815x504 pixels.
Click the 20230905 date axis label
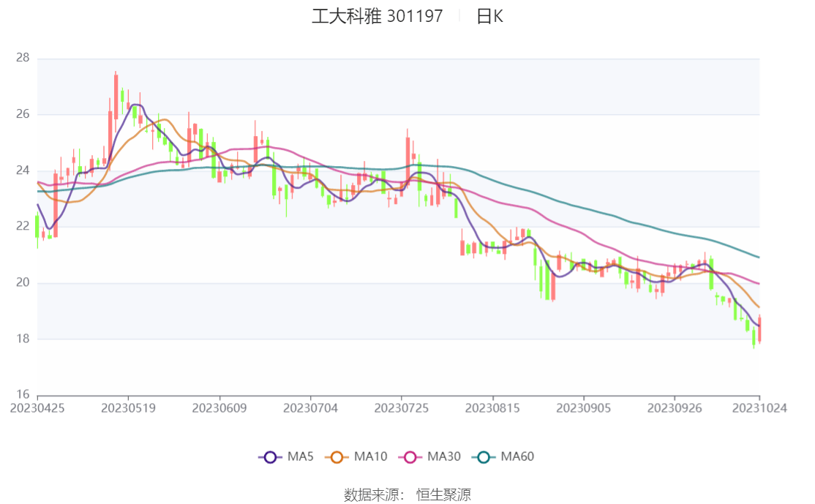pyautogui.click(x=584, y=408)
